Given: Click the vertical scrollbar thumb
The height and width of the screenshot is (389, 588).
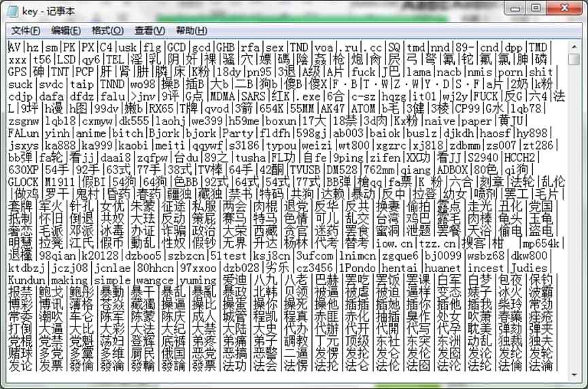Looking at the screenshot, I should point(574,59).
